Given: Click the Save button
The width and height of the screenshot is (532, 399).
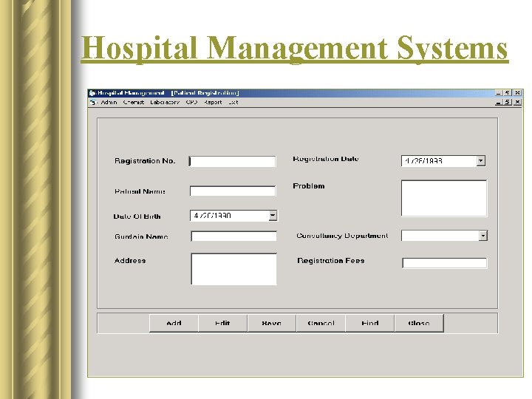Looking at the screenshot, I should 271,323.
